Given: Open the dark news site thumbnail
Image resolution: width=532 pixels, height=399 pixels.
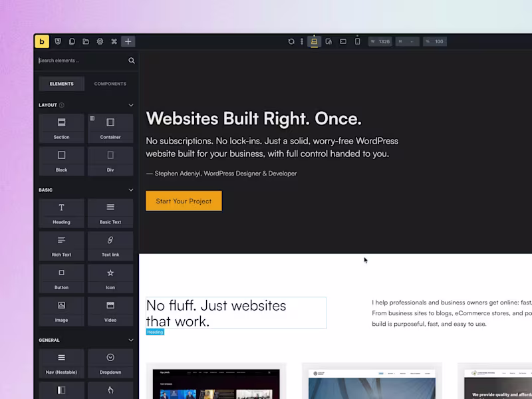Looking at the screenshot, I should (x=216, y=384).
